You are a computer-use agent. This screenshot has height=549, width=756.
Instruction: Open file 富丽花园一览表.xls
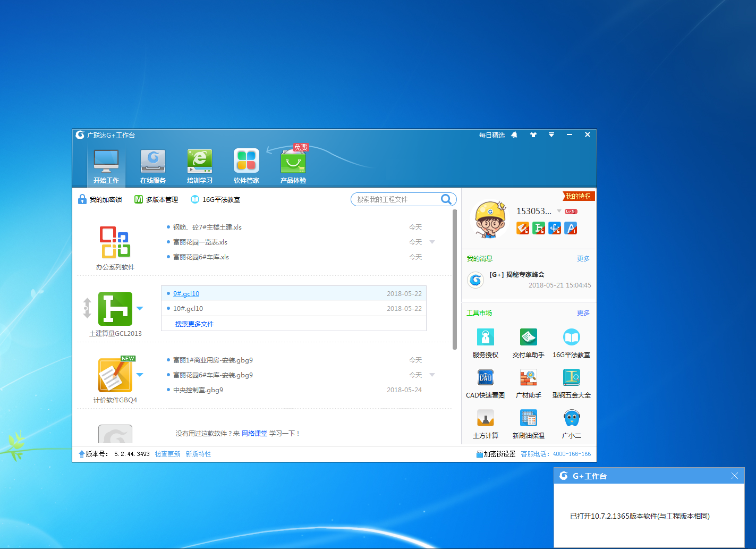click(200, 242)
